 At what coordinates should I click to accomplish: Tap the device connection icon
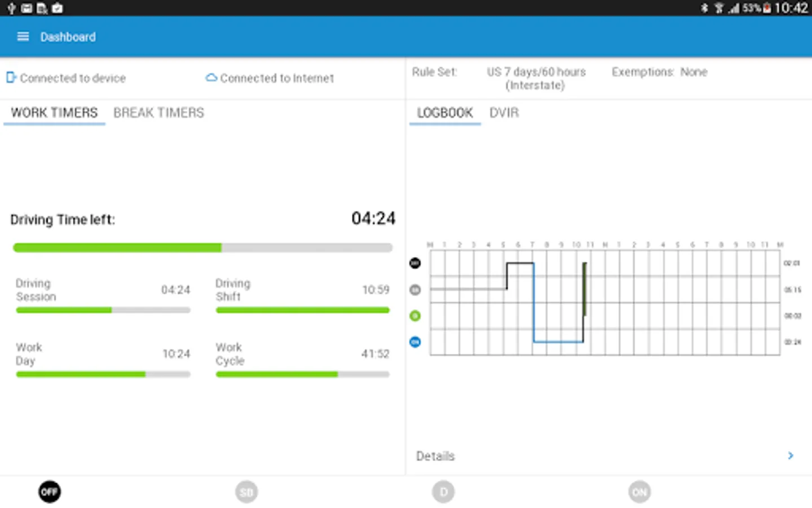[x=11, y=77]
